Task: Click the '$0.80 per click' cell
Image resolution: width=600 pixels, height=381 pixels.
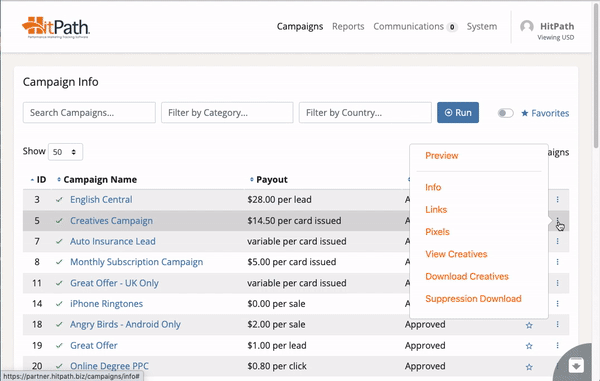Action: coord(277,366)
